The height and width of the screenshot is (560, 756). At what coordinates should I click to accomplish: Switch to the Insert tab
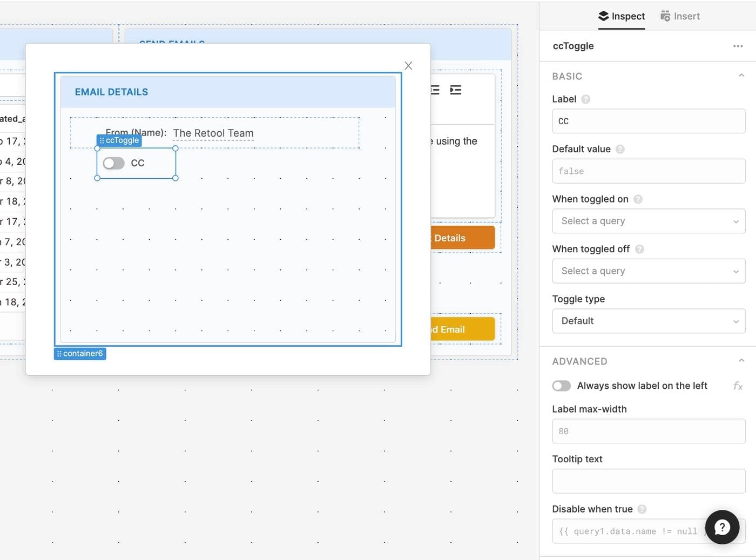pyautogui.click(x=680, y=16)
